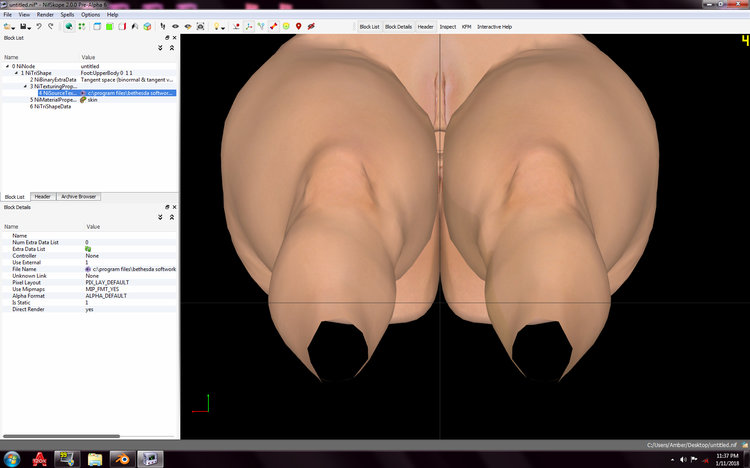The image size is (750, 468).
Task: Expand all rows in Block Details panel
Action: (x=160, y=217)
